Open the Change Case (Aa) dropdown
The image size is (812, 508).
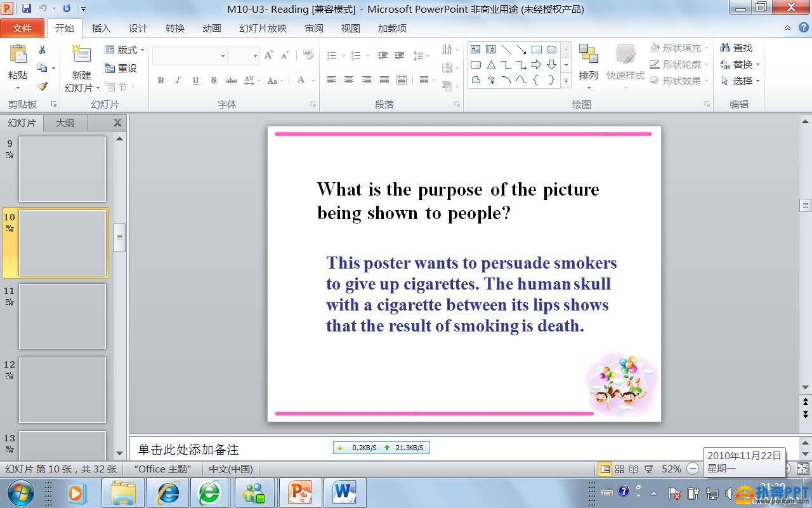pyautogui.click(x=275, y=80)
